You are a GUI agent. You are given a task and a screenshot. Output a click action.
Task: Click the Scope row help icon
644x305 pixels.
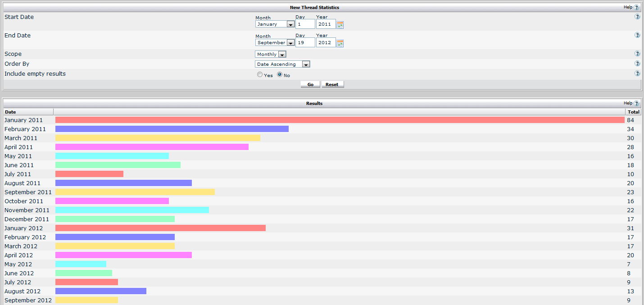(637, 54)
